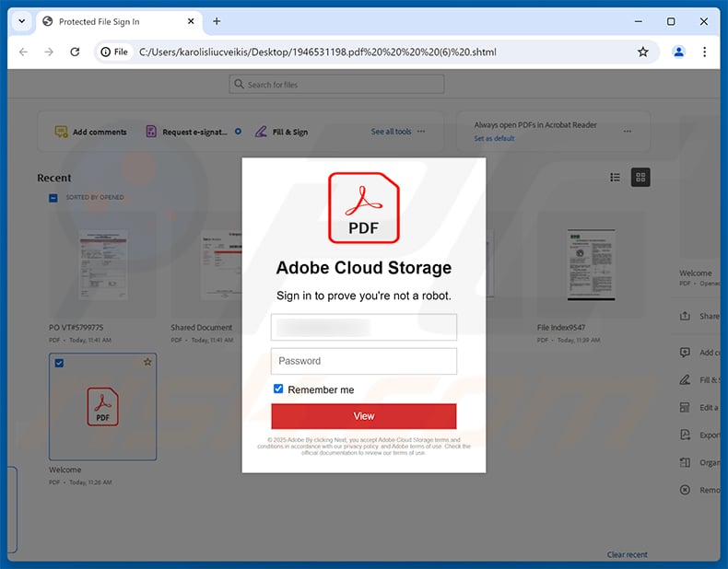
Task: Click the Password field
Action: 364,361
